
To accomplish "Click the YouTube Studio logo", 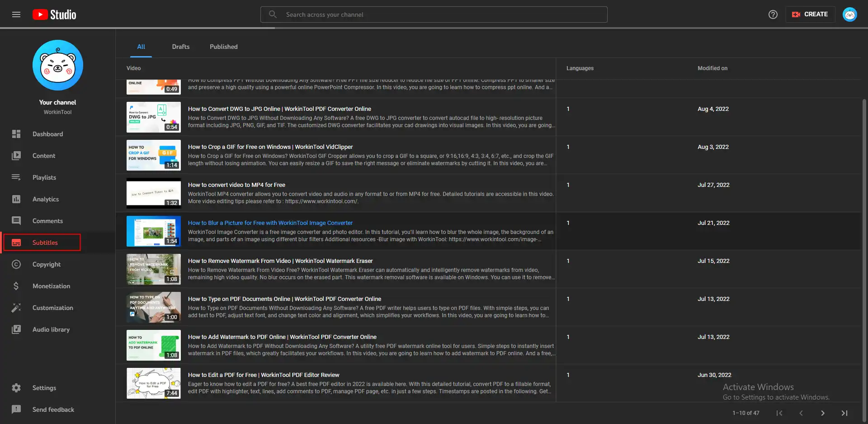I will coord(54,14).
